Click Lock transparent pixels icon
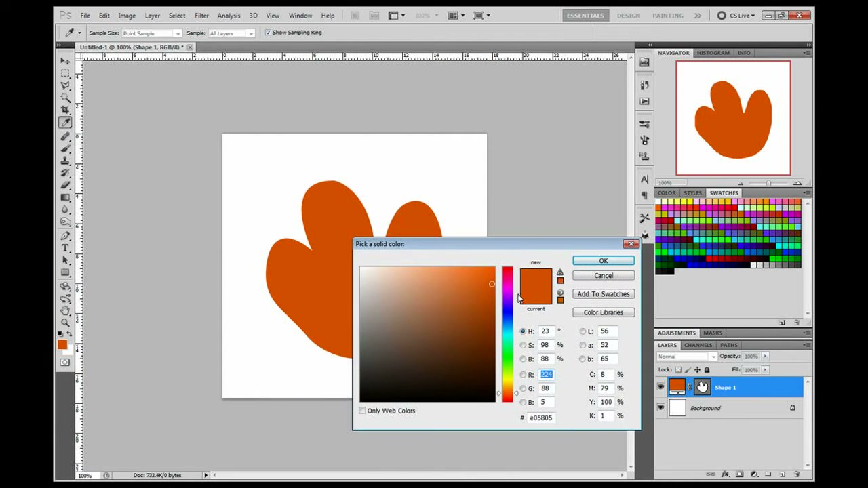This screenshot has height=488, width=868. pyautogui.click(x=678, y=370)
